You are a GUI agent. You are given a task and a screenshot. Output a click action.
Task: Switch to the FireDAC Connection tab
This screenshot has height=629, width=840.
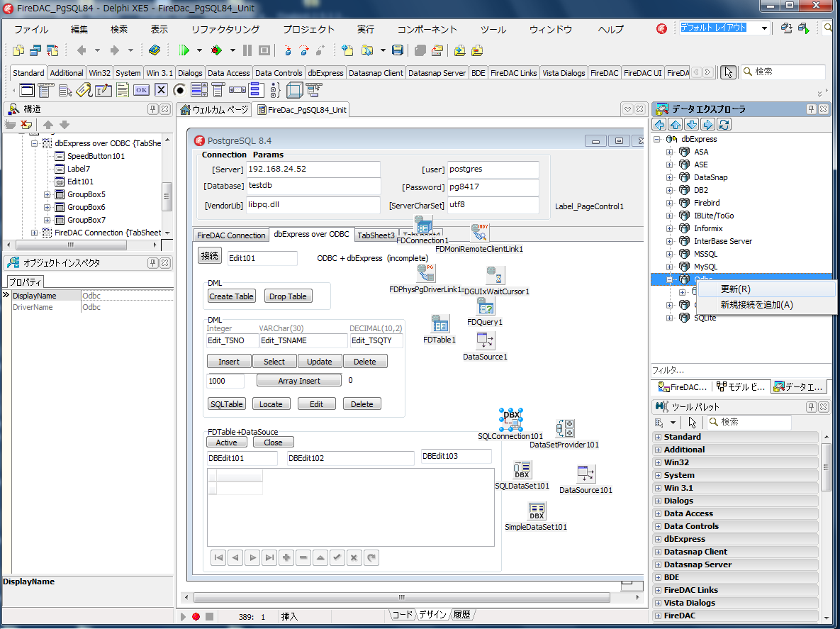(x=231, y=235)
